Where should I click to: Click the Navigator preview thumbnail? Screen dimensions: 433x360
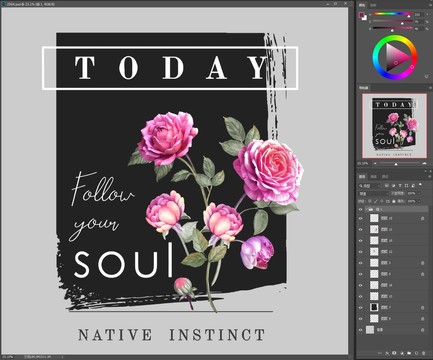395,126
